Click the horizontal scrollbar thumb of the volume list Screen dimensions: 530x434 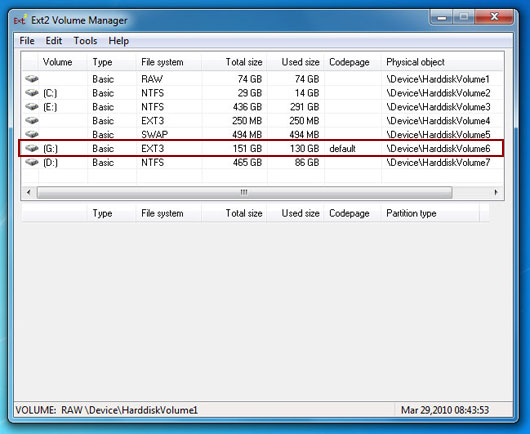coord(244,192)
